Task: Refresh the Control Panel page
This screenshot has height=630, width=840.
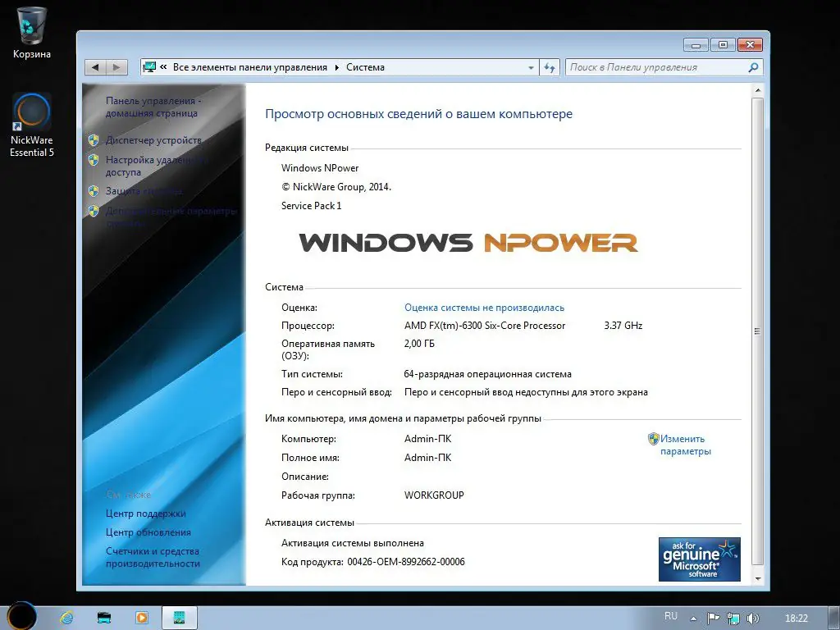Action: click(550, 67)
